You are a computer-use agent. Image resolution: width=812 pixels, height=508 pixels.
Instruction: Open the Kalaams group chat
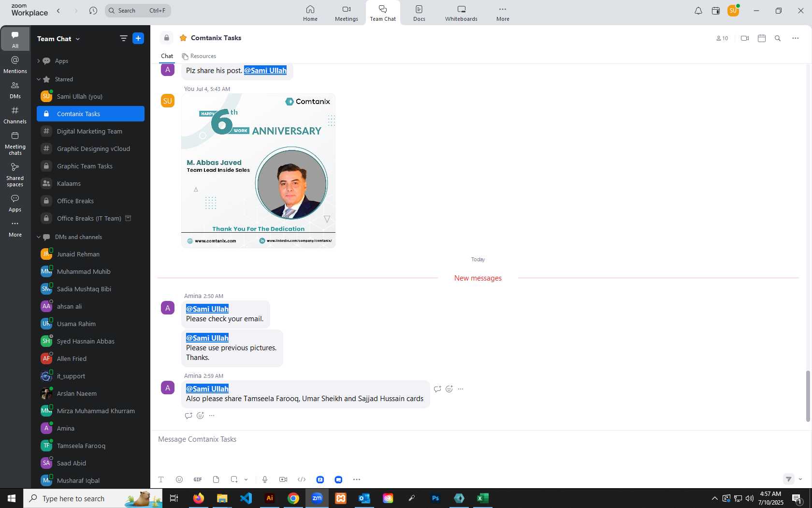point(90,183)
